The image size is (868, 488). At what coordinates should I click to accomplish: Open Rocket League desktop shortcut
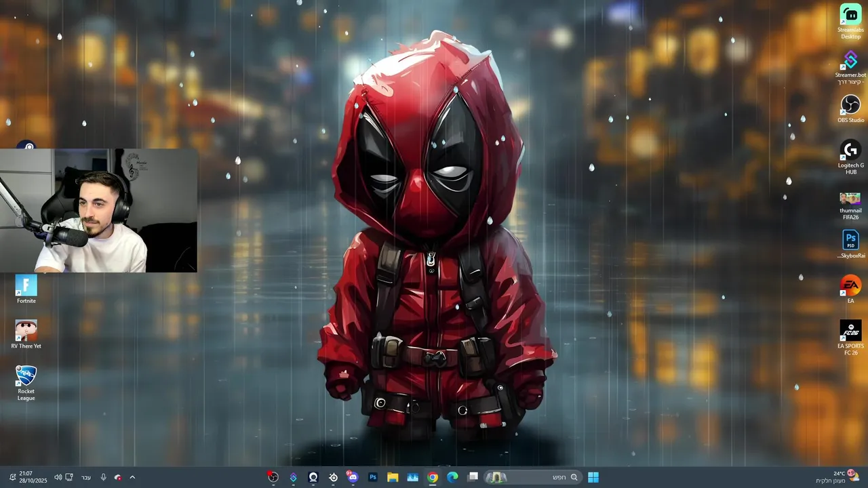click(x=26, y=384)
